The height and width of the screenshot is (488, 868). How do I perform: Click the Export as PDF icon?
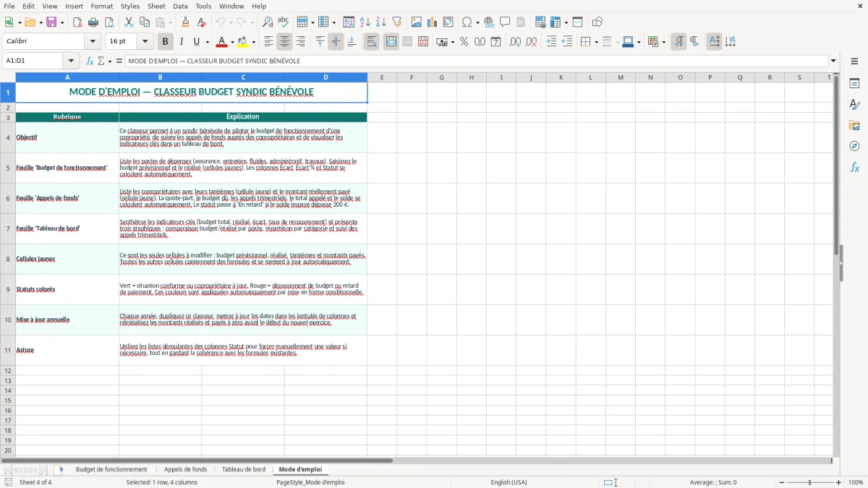pyautogui.click(x=77, y=22)
